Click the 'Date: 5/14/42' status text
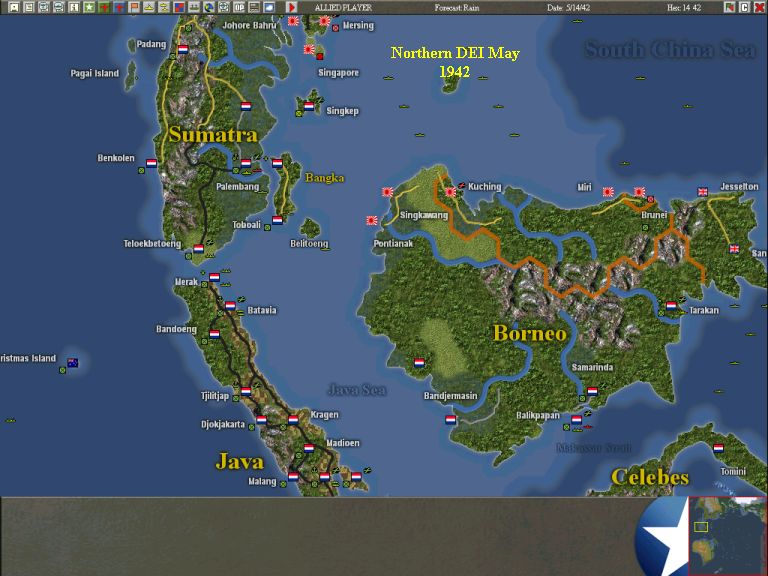 (569, 7)
